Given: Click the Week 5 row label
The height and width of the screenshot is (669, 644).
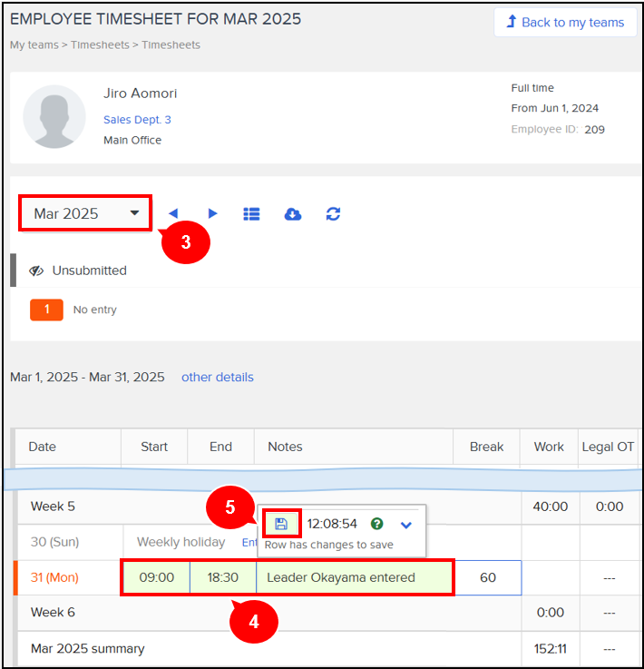Looking at the screenshot, I should pyautogui.click(x=53, y=507).
